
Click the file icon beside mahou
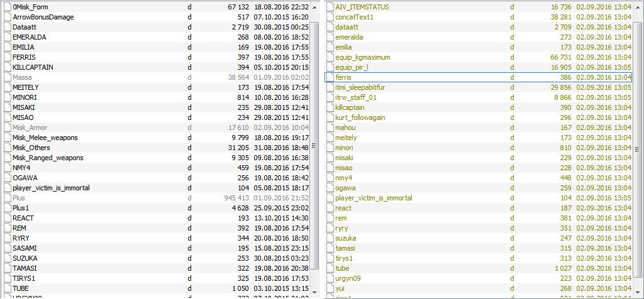330,128
